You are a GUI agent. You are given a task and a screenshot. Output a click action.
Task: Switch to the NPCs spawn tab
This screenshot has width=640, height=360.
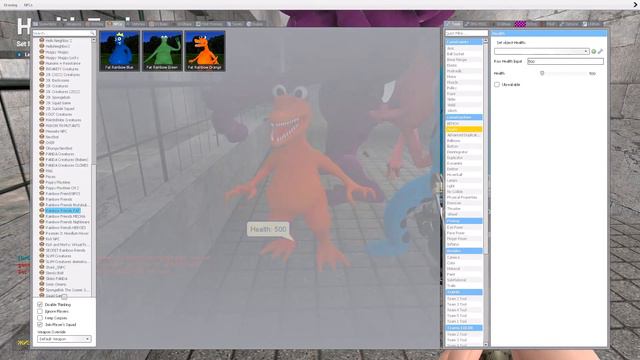115,24
